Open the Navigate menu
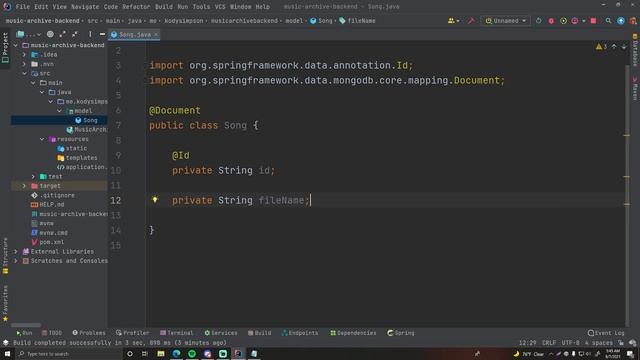 point(85,7)
